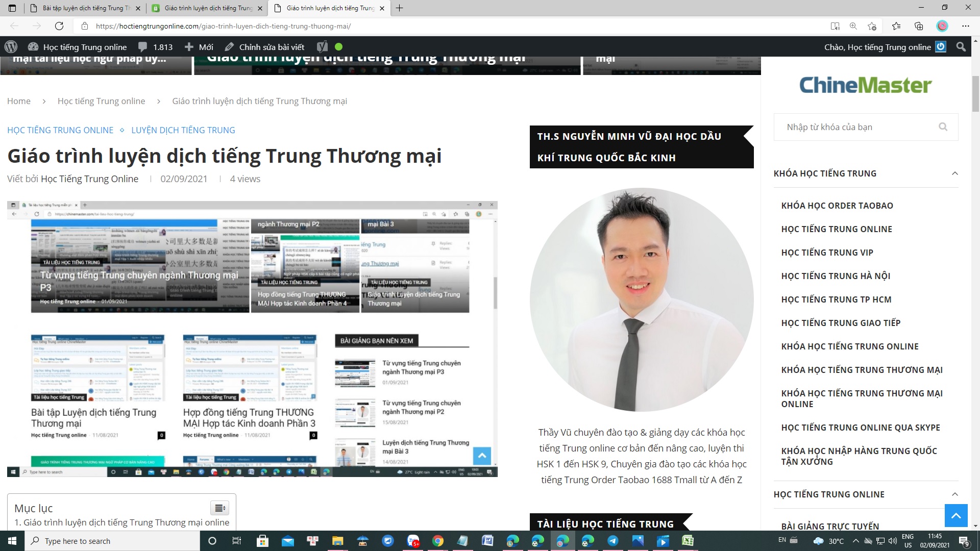Viewport: 980px width, 551px height.
Task: Switch to the first Bài tập luyện dịch tab
Action: click(x=84, y=8)
